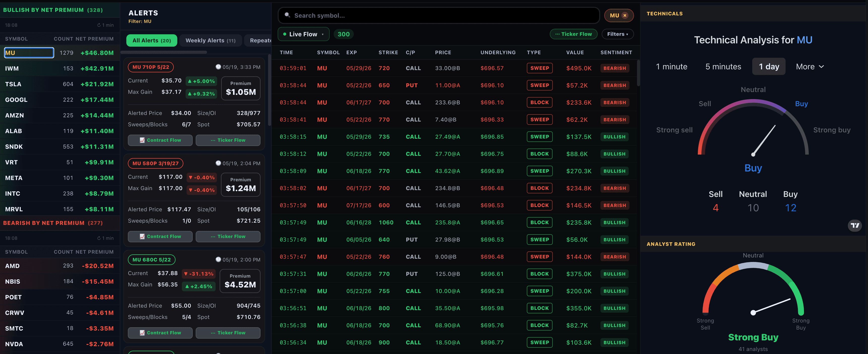Open the TradingView logo badge
This screenshot has height=354, width=868.
[x=855, y=225]
